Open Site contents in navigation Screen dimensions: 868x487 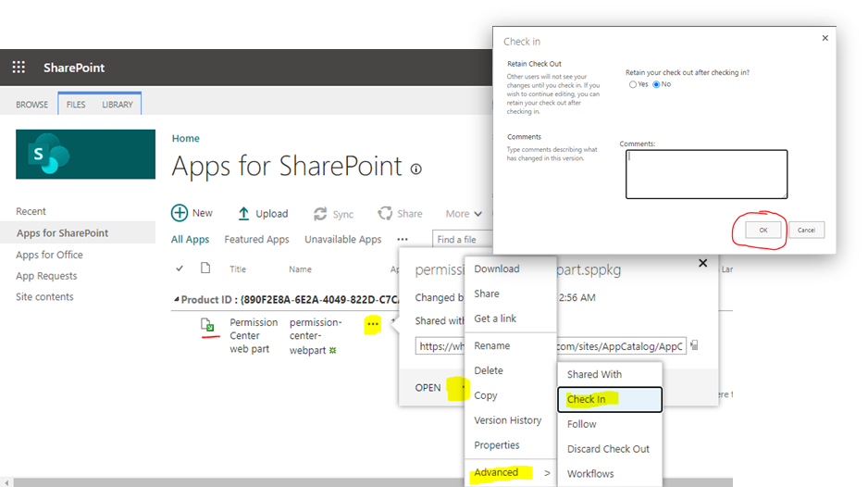click(44, 296)
